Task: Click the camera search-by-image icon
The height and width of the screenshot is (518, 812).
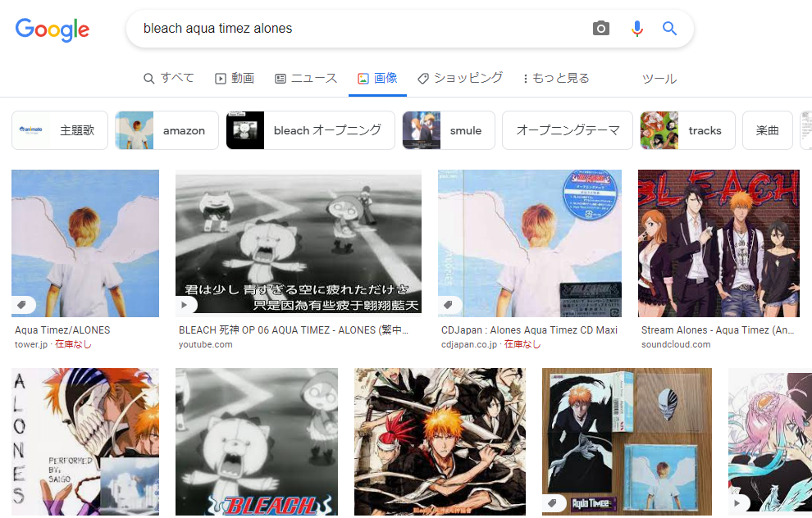Action: point(601,29)
